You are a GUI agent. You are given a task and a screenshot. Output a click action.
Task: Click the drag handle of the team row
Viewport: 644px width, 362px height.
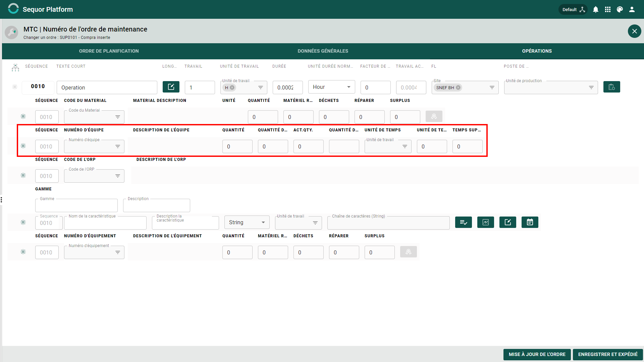click(x=23, y=146)
